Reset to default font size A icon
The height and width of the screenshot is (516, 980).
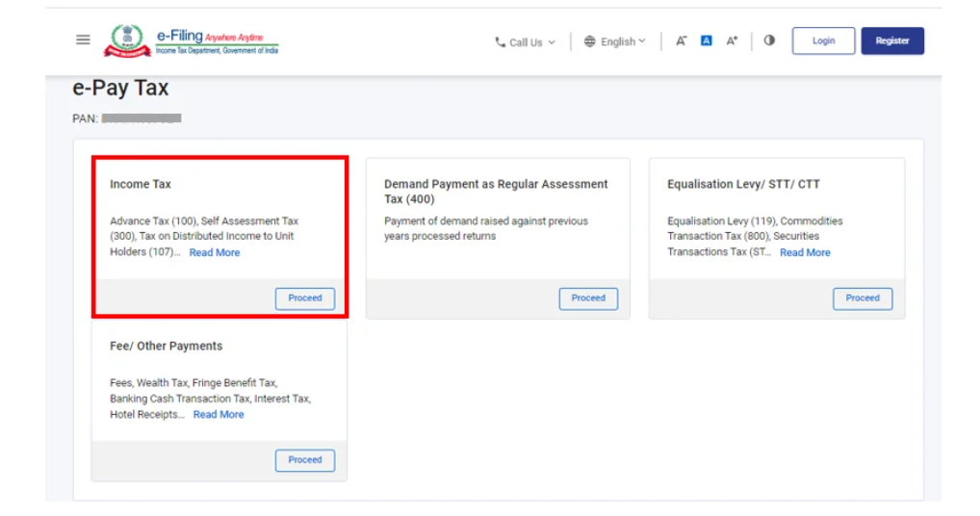pyautogui.click(x=707, y=40)
